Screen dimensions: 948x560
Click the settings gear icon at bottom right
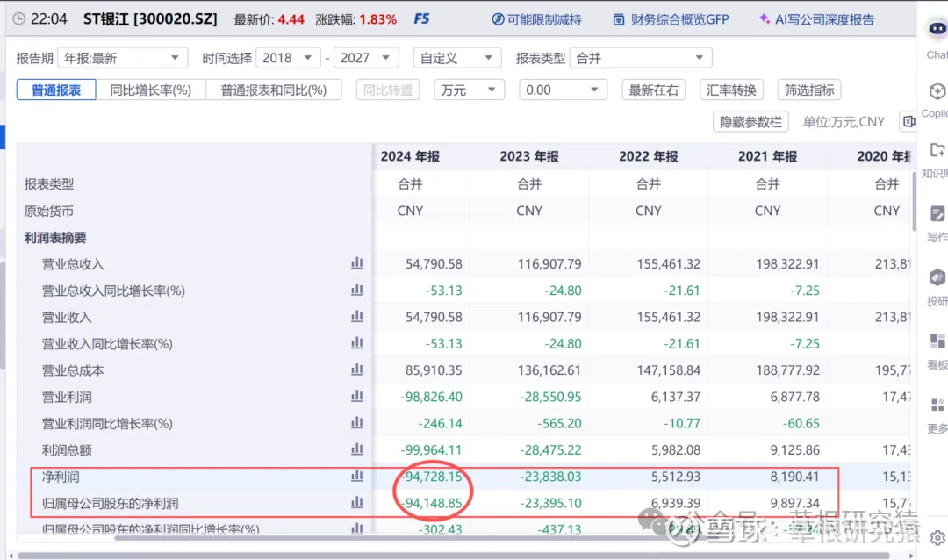(937, 538)
